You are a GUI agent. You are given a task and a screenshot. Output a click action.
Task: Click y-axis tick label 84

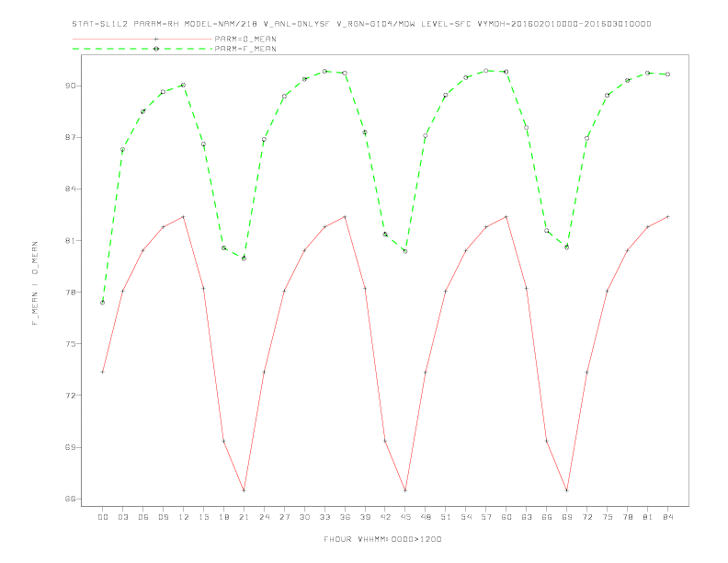coord(70,190)
